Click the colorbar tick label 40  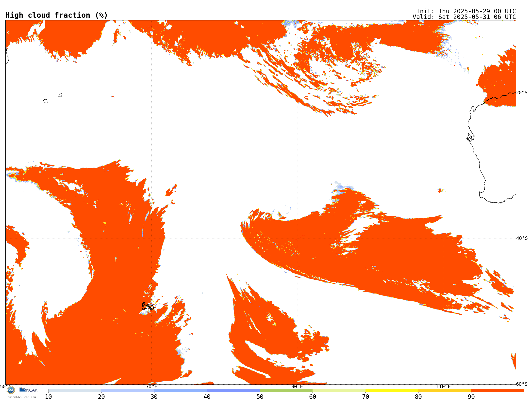pyautogui.click(x=207, y=397)
